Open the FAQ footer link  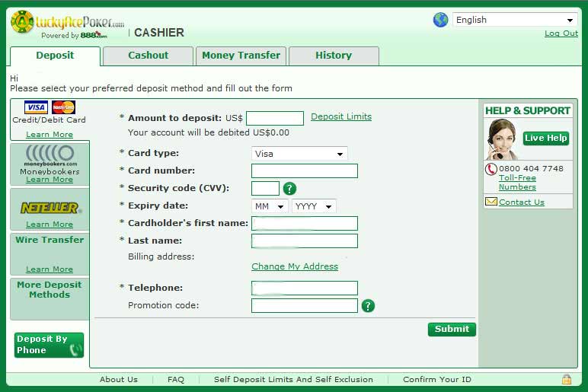tap(176, 379)
